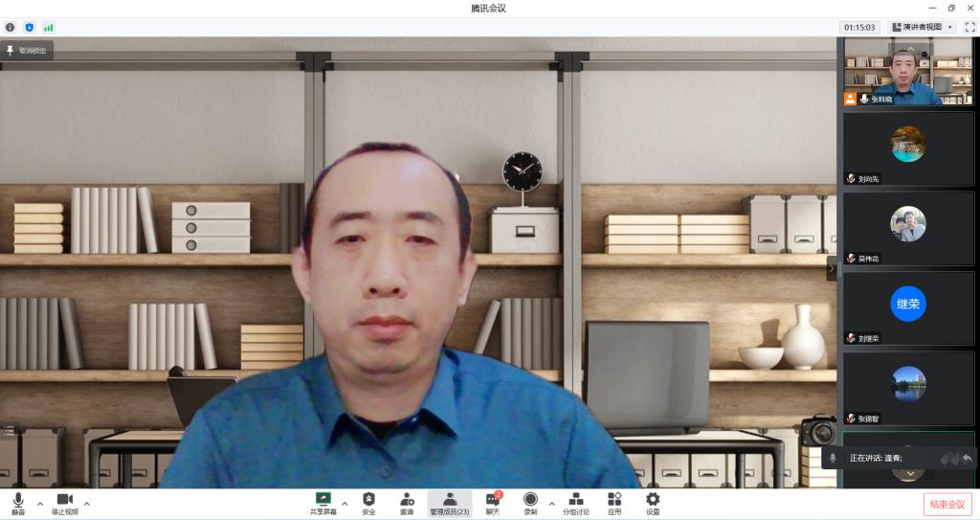The height and width of the screenshot is (520, 980).
Task: Enter full screen using top-right icon
Action: [969, 27]
